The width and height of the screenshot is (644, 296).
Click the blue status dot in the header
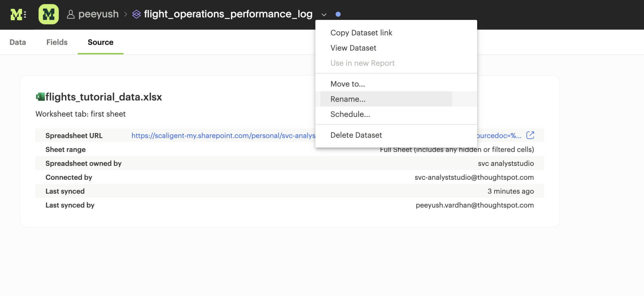(x=338, y=14)
